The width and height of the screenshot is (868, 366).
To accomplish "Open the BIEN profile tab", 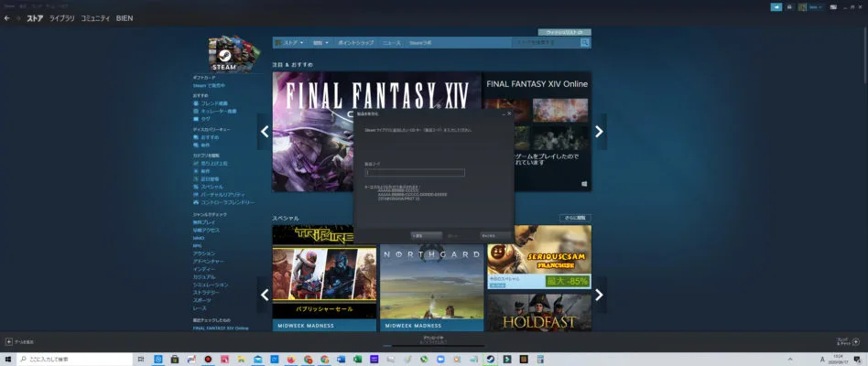I will (125, 18).
